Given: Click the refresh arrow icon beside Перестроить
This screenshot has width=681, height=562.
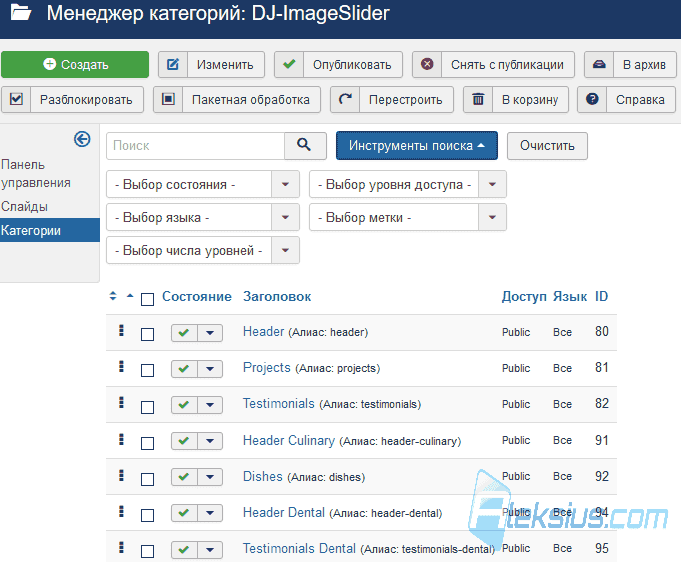Looking at the screenshot, I should [345, 99].
